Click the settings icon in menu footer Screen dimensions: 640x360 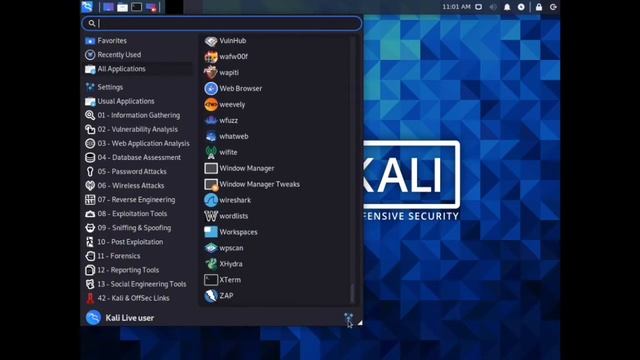348,318
